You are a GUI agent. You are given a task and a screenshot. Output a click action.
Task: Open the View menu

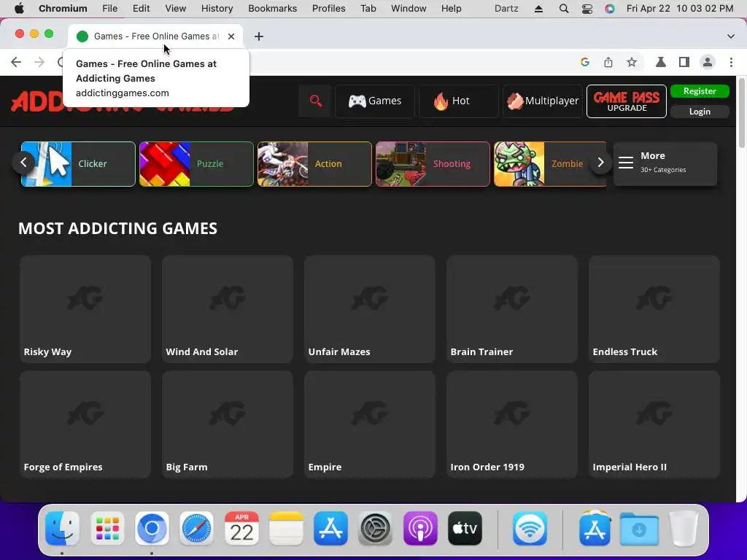click(x=175, y=9)
